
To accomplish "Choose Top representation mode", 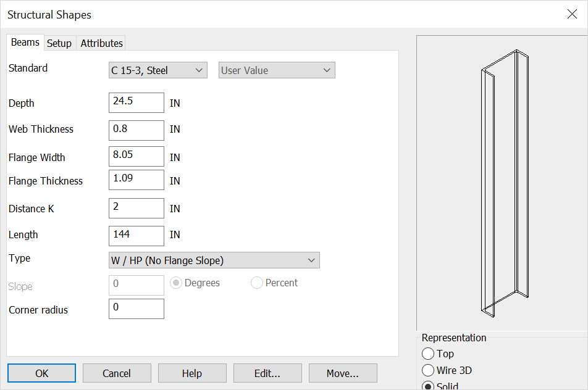I will pos(429,354).
